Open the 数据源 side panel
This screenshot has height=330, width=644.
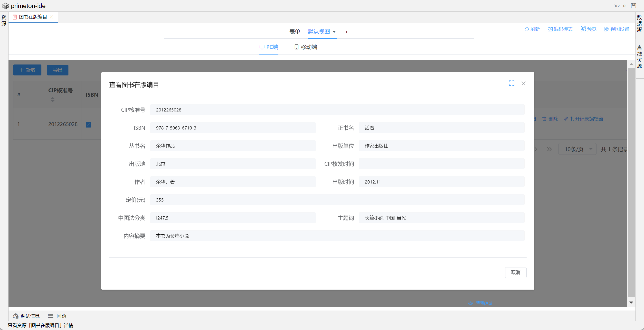pos(639,23)
